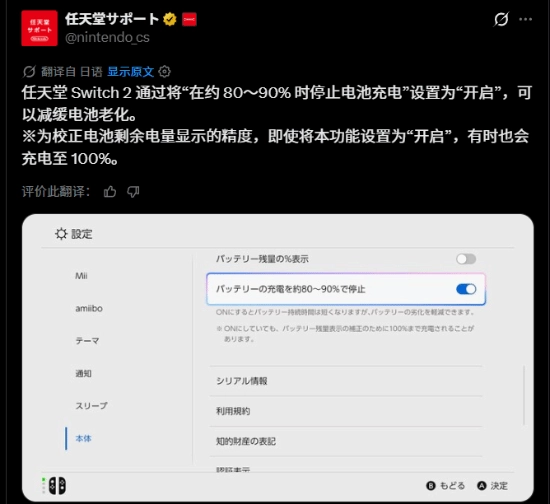Select 通知 in the settings sidebar

click(x=83, y=374)
